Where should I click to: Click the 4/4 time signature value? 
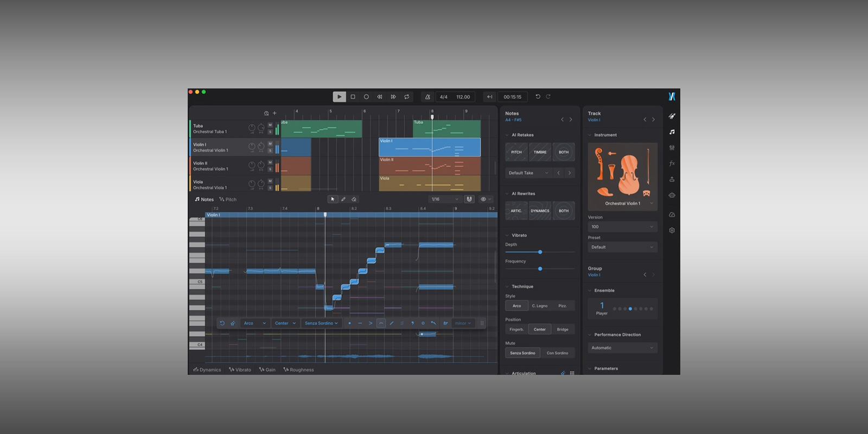(x=444, y=97)
